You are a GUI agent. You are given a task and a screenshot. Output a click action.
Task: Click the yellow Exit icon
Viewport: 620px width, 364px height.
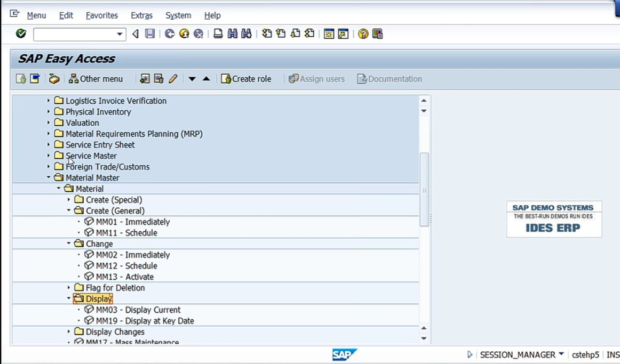coord(184,34)
